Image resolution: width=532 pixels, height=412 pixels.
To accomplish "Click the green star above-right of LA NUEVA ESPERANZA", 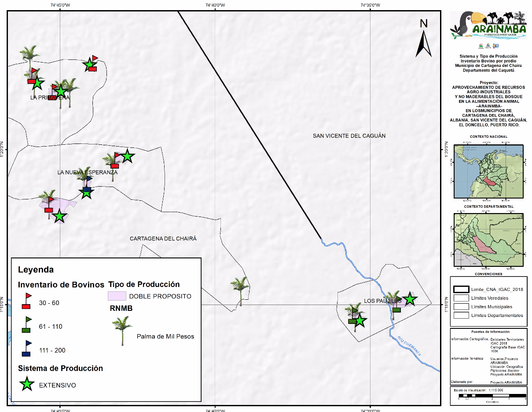I will tap(127, 156).
